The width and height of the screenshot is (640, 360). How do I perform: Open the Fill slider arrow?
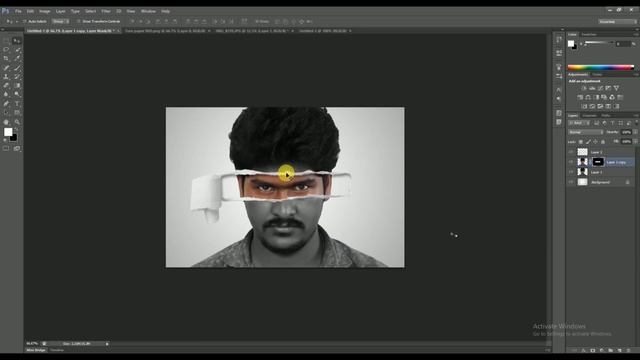click(635, 142)
